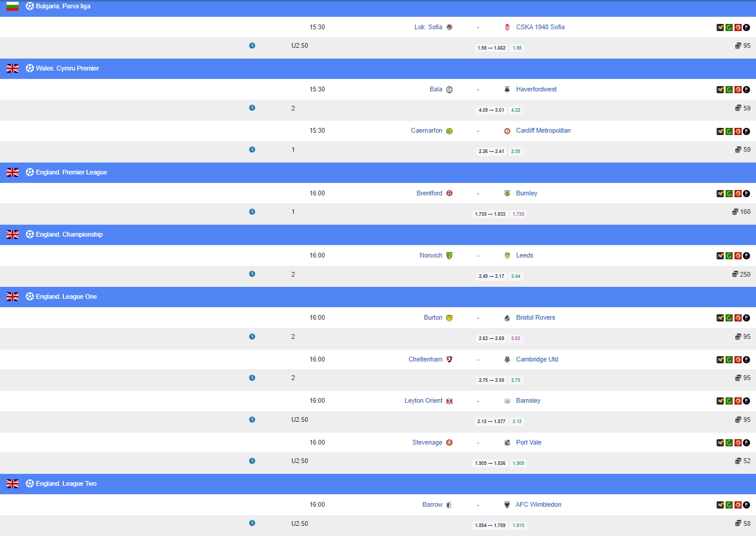Open CSKA 1948 Sofia team page

[540, 27]
